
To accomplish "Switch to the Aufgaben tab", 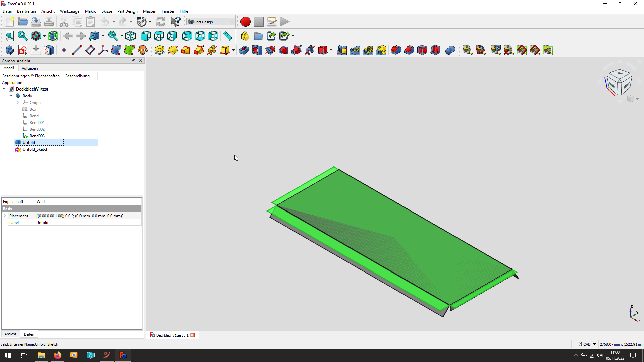I will click(30, 68).
